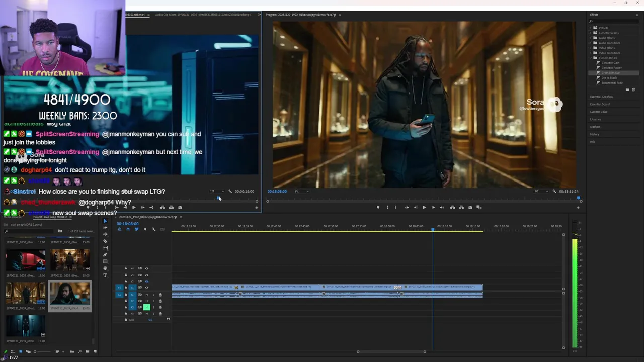Toggle V4 track output eye
Image resolution: width=644 pixels, height=362 pixels.
pos(147,268)
